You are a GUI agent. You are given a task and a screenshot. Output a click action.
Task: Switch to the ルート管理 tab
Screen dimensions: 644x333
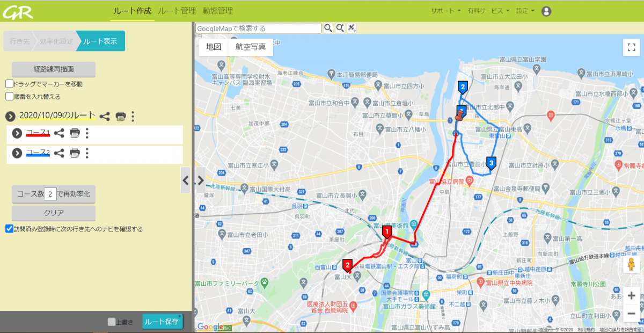[177, 11]
